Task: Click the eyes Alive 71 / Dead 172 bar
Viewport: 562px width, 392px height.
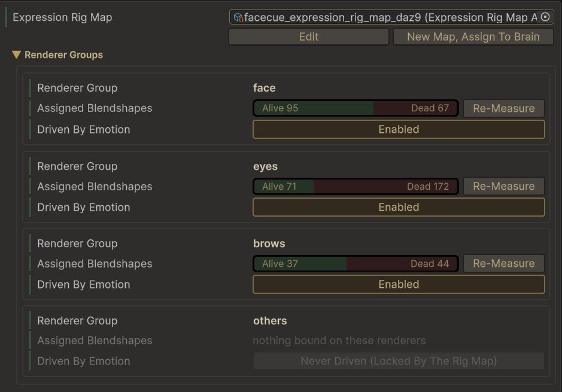Action: coord(356,186)
